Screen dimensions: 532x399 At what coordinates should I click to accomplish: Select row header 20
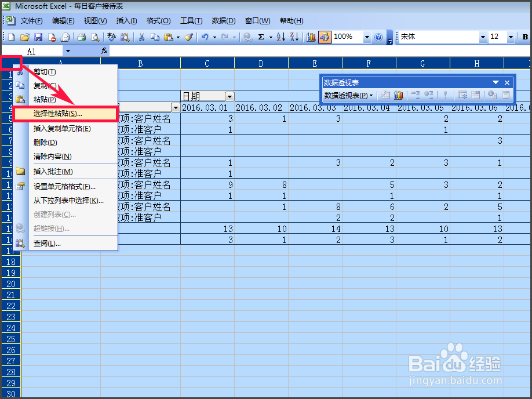click(x=11, y=284)
